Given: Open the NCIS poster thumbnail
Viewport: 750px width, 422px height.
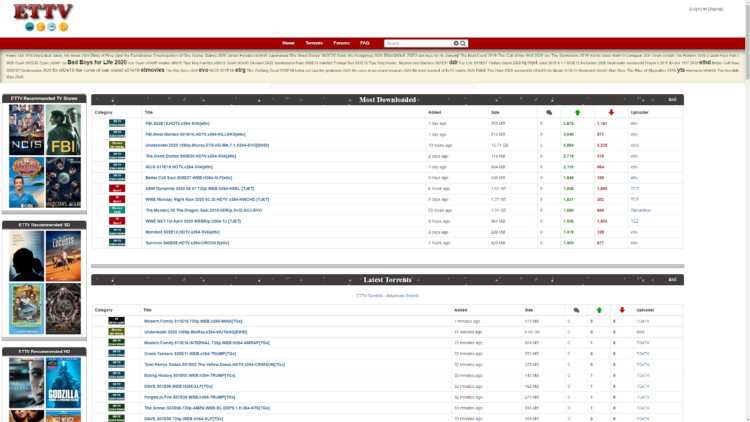Looking at the screenshot, I should click(26, 130).
